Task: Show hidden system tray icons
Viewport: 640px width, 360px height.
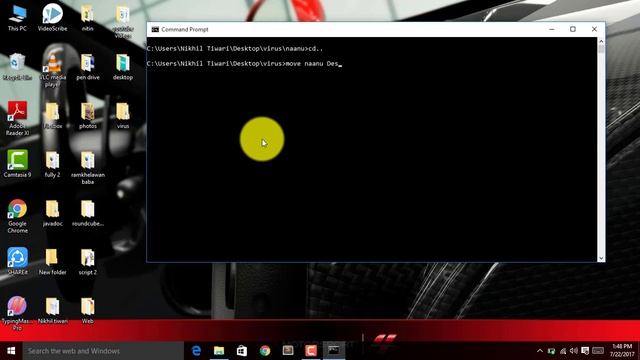Action: (x=540, y=351)
